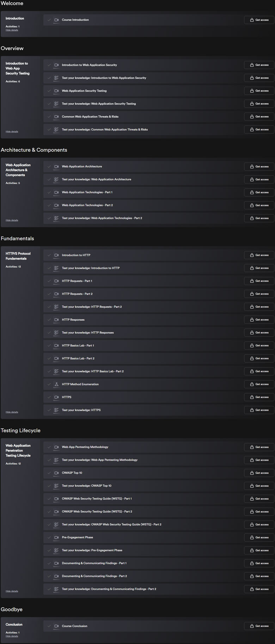Viewport: 275px width, 644px height.
Task: Click the quiz icon for Test your knowledge: Web Application Architecture
Action: (56, 179)
